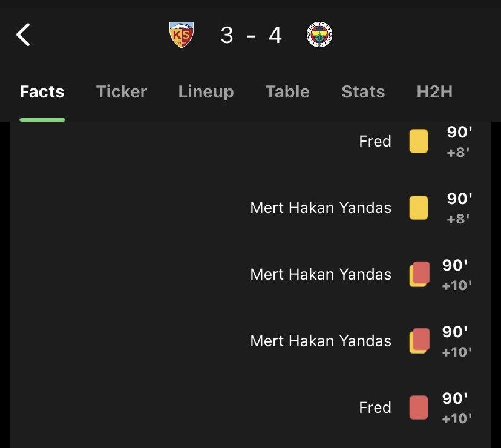
Task: Tap Fred's yellow card icon at 90+8'
Action: pyautogui.click(x=419, y=141)
